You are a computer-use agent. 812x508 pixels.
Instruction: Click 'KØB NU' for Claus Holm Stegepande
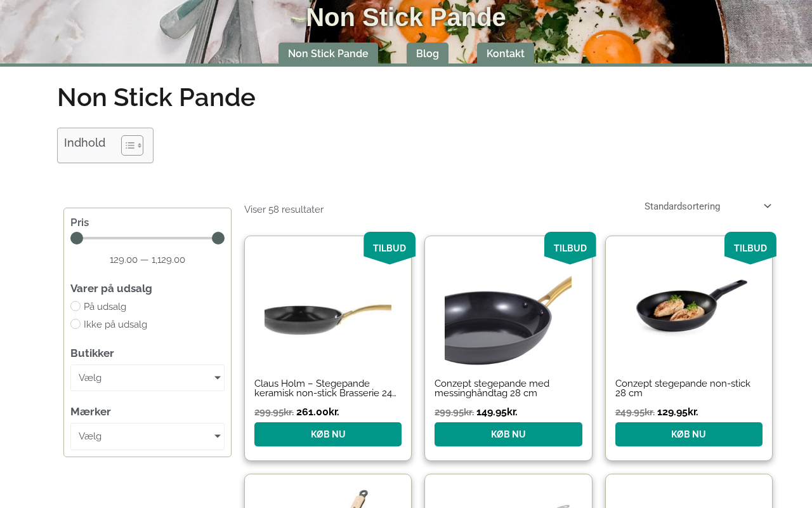[328, 434]
